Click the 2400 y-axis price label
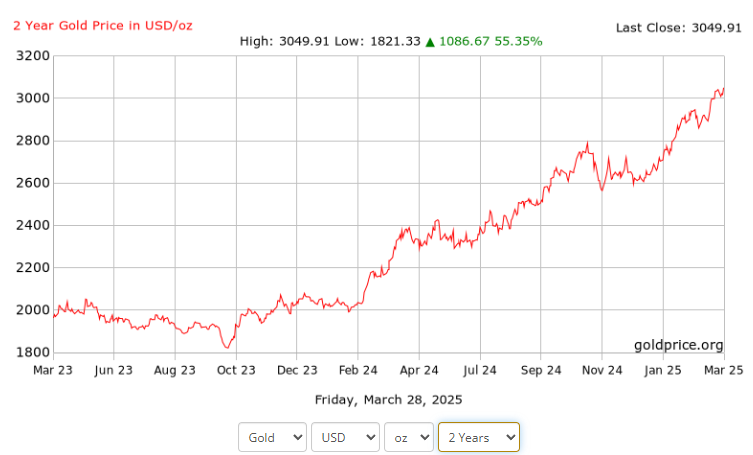 [x=29, y=225]
